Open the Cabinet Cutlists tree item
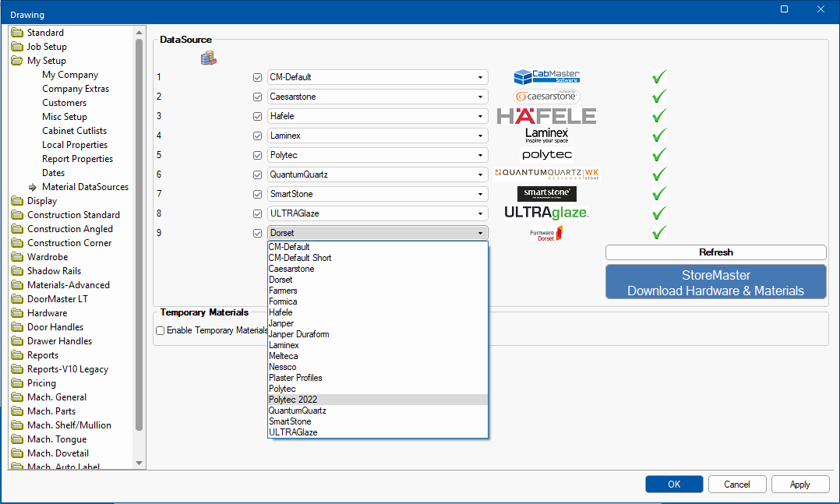Image resolution: width=840 pixels, height=504 pixels. click(x=75, y=131)
